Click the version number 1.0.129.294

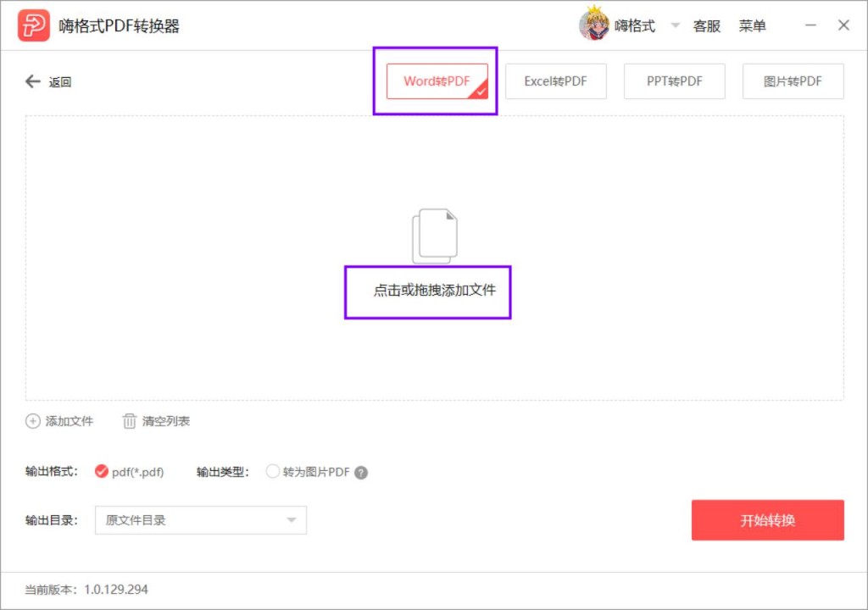point(115,590)
